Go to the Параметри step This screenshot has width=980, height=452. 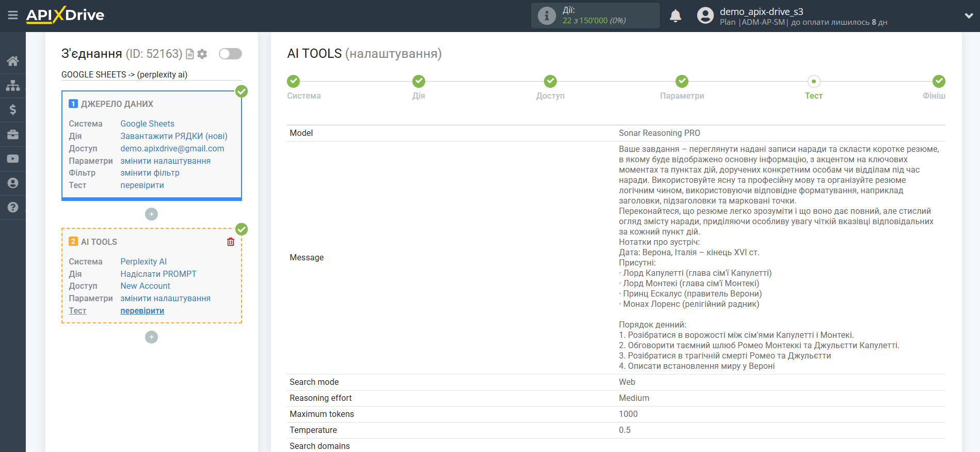[682, 82]
